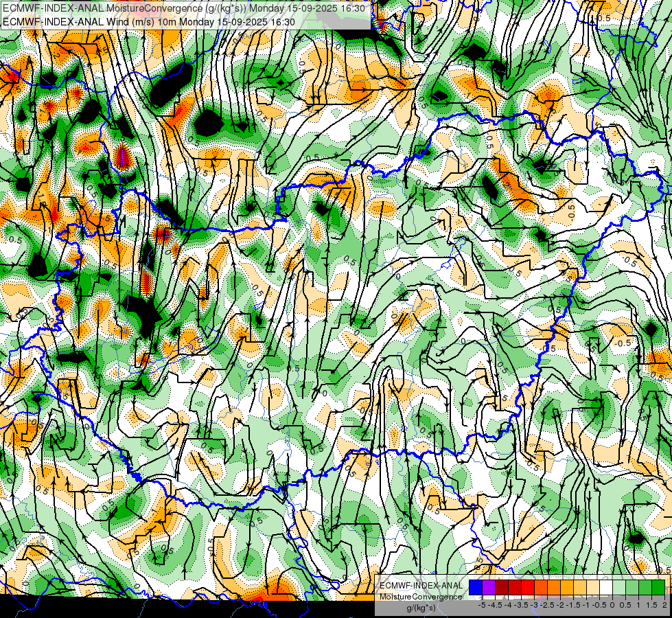
Task: Pick the light green swatch between 0.5 and 1
Action: coord(632,588)
